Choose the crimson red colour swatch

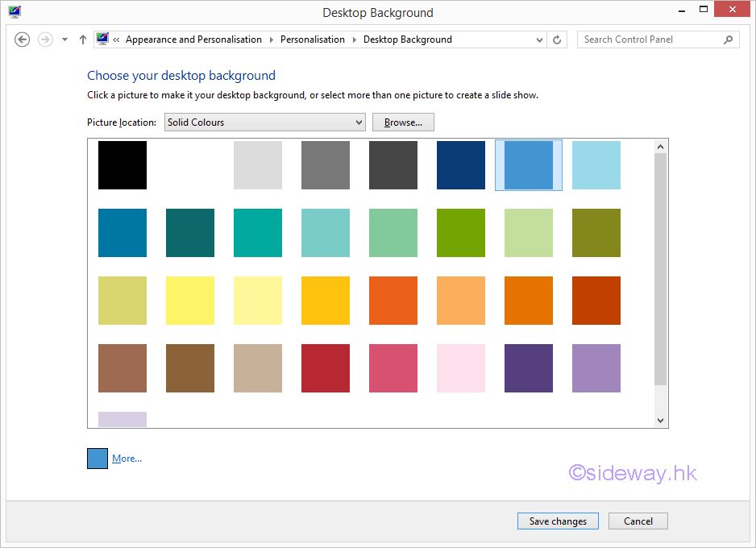[326, 368]
